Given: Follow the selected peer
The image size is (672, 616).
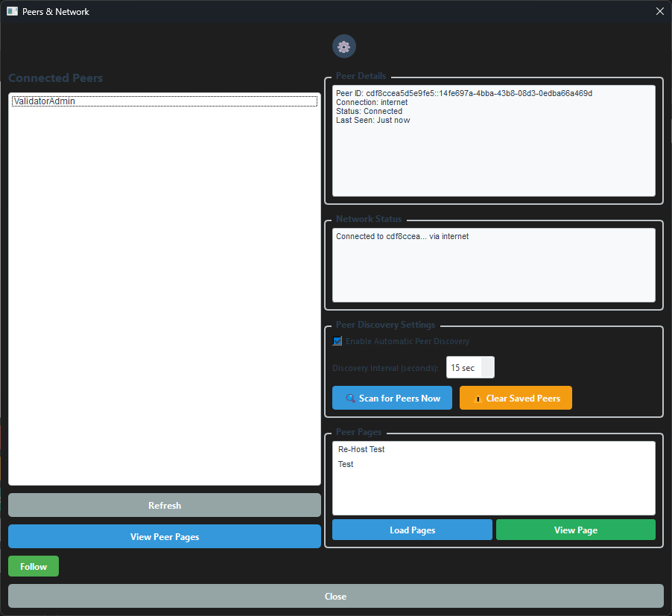Looking at the screenshot, I should click(34, 566).
